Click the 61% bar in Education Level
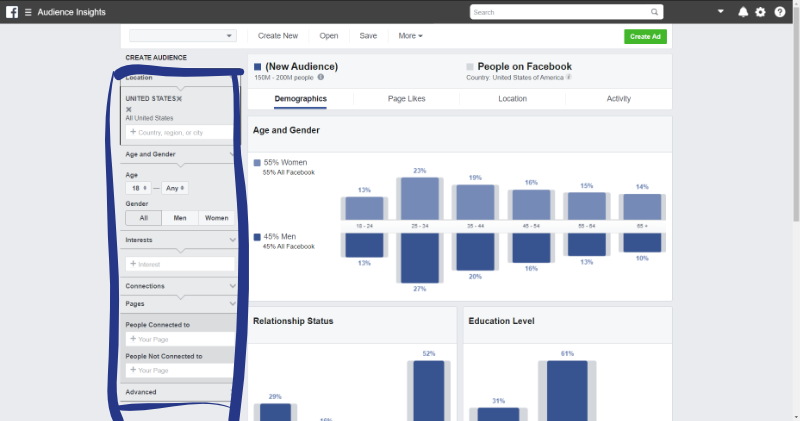Image resolution: width=800 pixels, height=421 pixels. (567, 391)
